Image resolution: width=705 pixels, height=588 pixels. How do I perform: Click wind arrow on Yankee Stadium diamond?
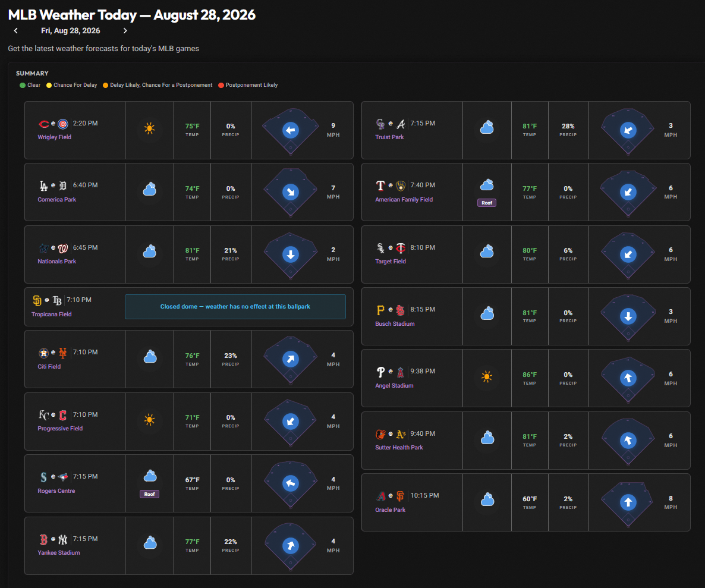pos(291,546)
